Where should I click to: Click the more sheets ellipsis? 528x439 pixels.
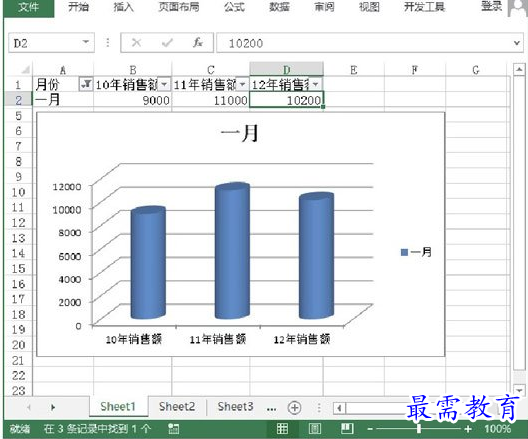(x=271, y=409)
